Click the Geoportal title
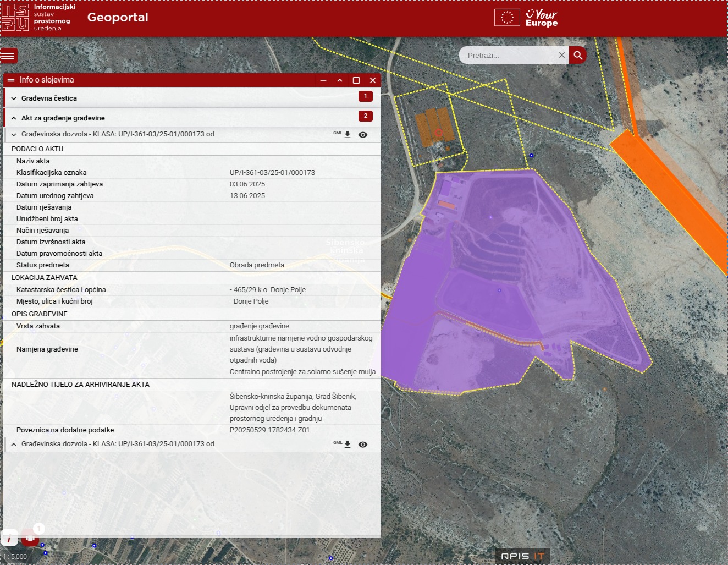Viewport: 728px width, 565px height. (x=118, y=18)
